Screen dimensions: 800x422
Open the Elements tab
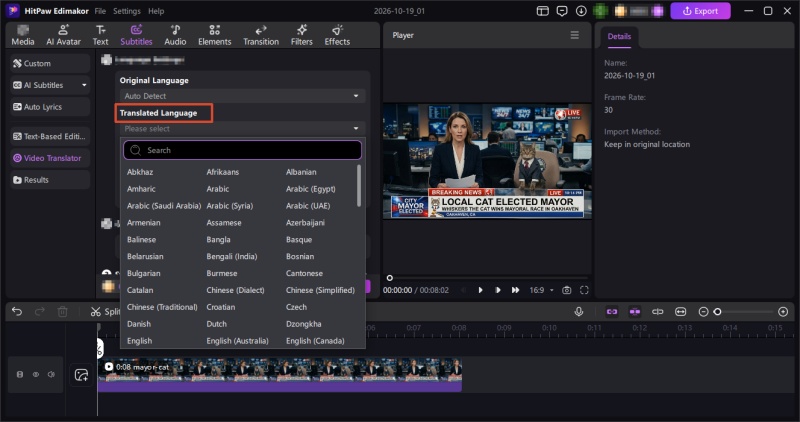click(214, 35)
